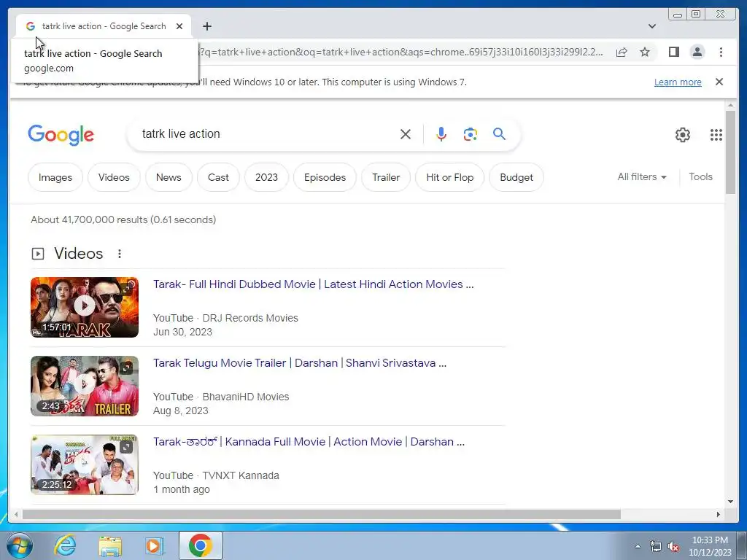Click inside the Google search input
The width and height of the screenshot is (747, 560).
pos(267,134)
